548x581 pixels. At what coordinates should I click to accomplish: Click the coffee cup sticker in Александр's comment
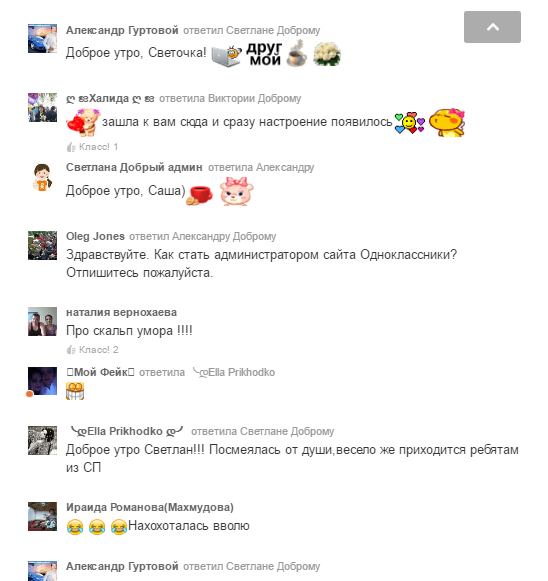(296, 54)
